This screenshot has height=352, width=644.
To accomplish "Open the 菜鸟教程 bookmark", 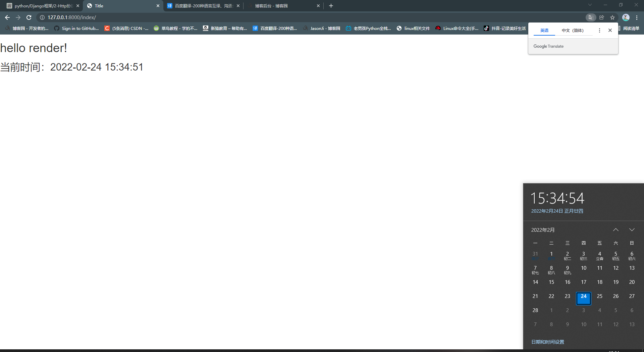I will click(175, 29).
